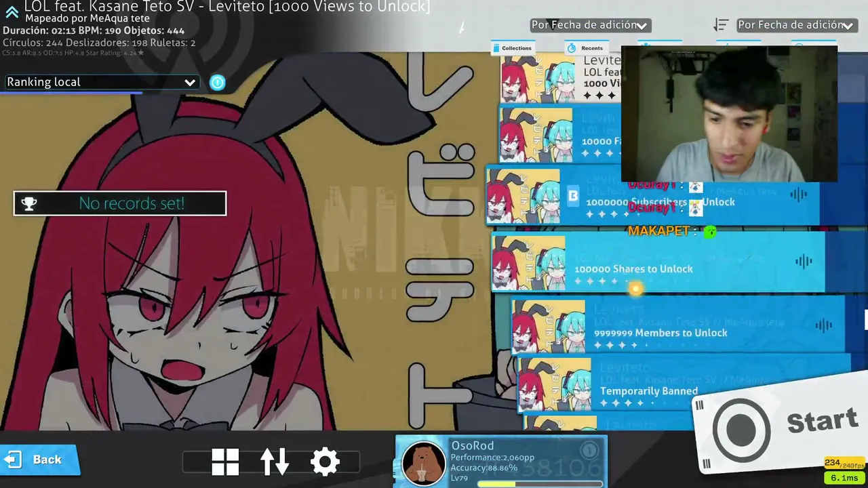868x488 pixels.
Task: Go back with the Back button
Action: [39, 460]
